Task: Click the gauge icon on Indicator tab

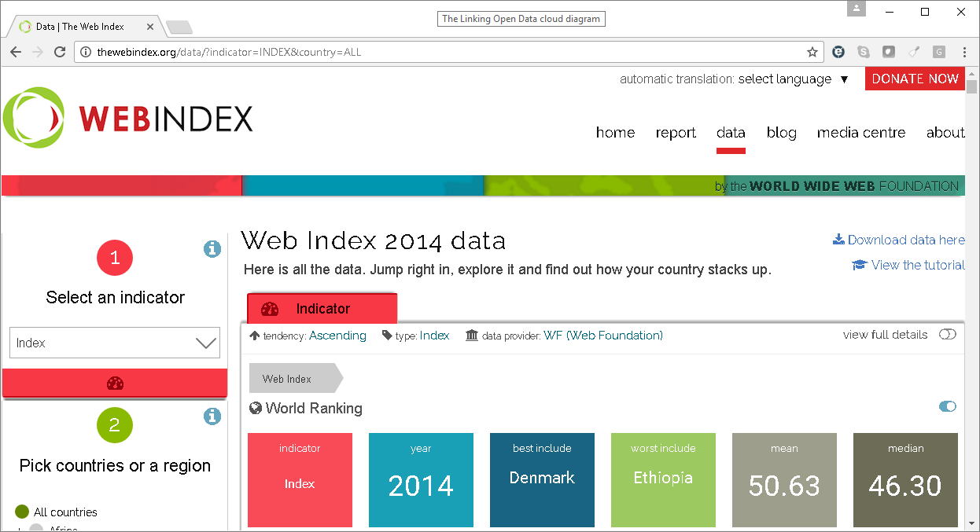Action: (x=270, y=309)
